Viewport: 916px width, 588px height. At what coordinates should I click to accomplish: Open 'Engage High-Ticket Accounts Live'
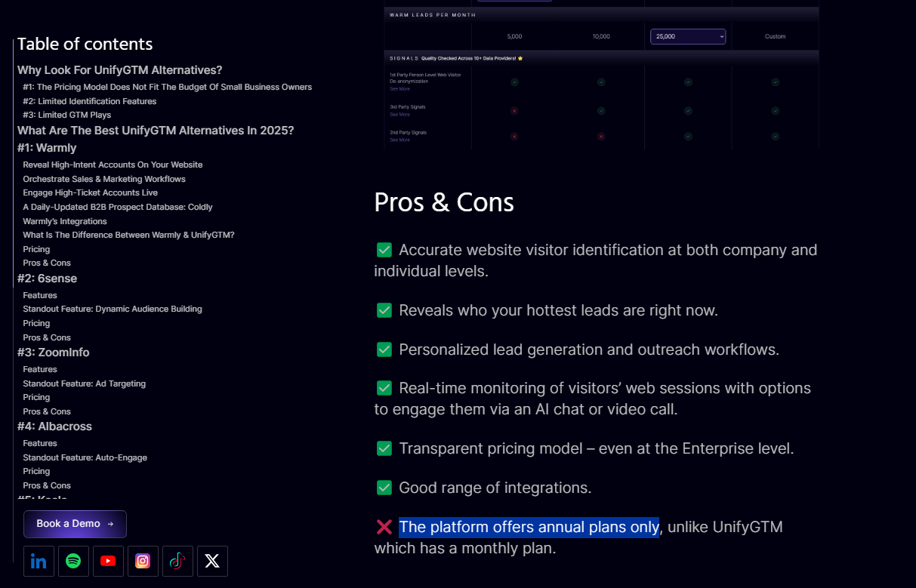coord(91,192)
